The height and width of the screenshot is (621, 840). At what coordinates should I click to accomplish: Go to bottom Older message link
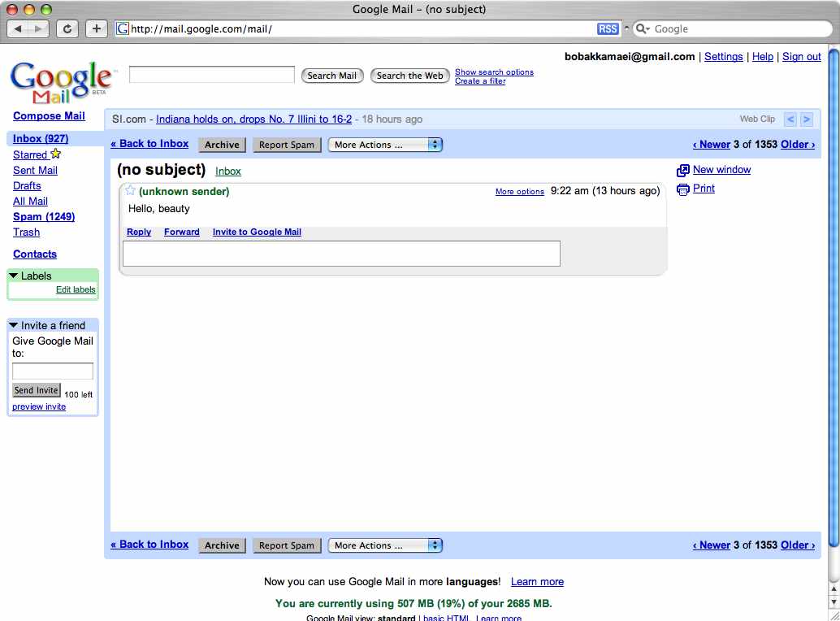(798, 545)
